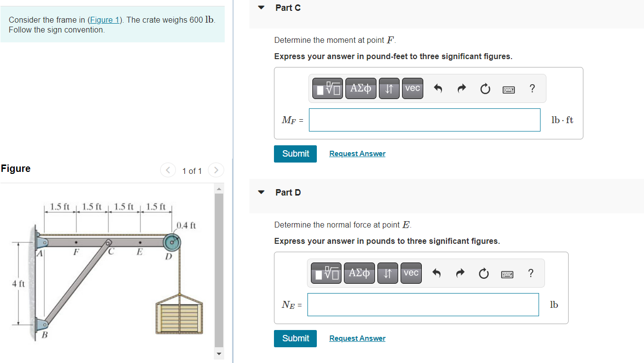Image resolution: width=644 pixels, height=363 pixels.
Task: Open the equation template editor in Part C
Action: [x=327, y=88]
